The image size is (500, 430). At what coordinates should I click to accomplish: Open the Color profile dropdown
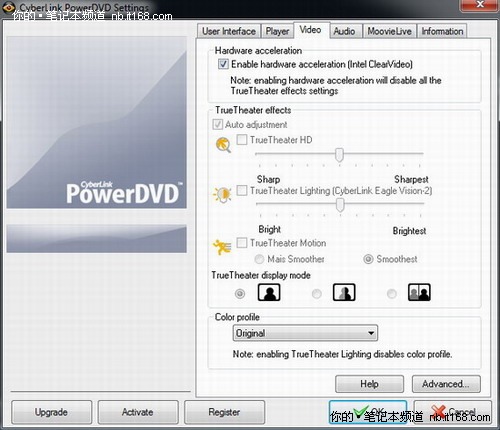tap(305, 333)
